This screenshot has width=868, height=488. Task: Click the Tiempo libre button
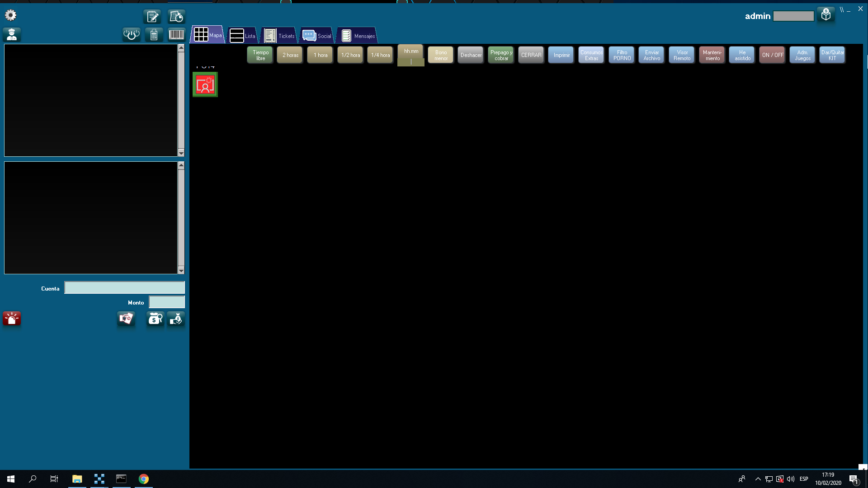pyautogui.click(x=260, y=55)
